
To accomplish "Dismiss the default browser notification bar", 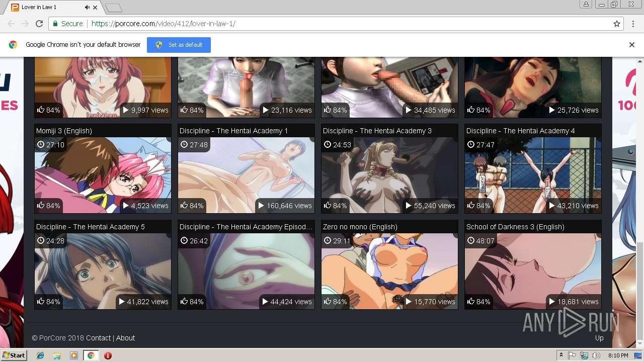I will coord(632,45).
